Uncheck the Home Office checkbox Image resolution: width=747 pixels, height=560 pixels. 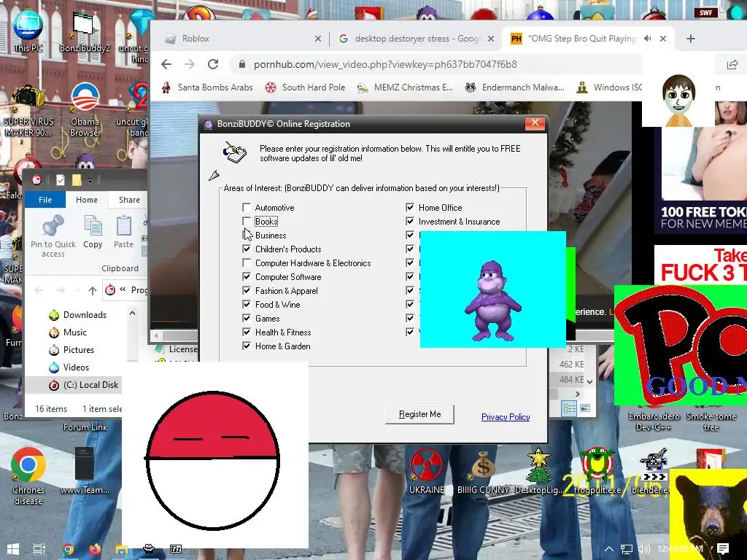click(410, 207)
